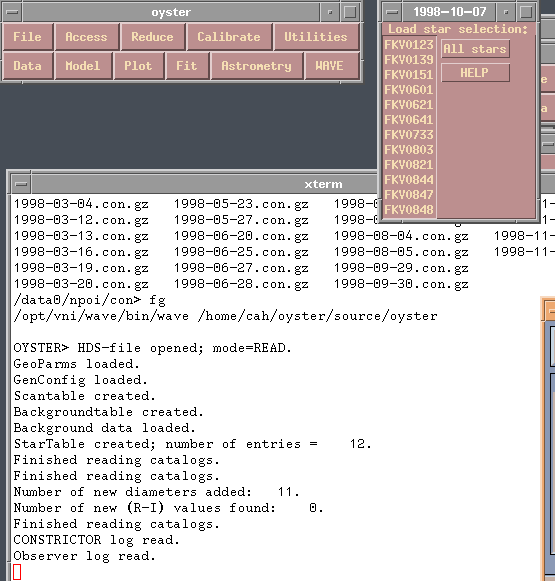Click the Model button
Viewport: 555px width, 581px height.
(x=83, y=66)
